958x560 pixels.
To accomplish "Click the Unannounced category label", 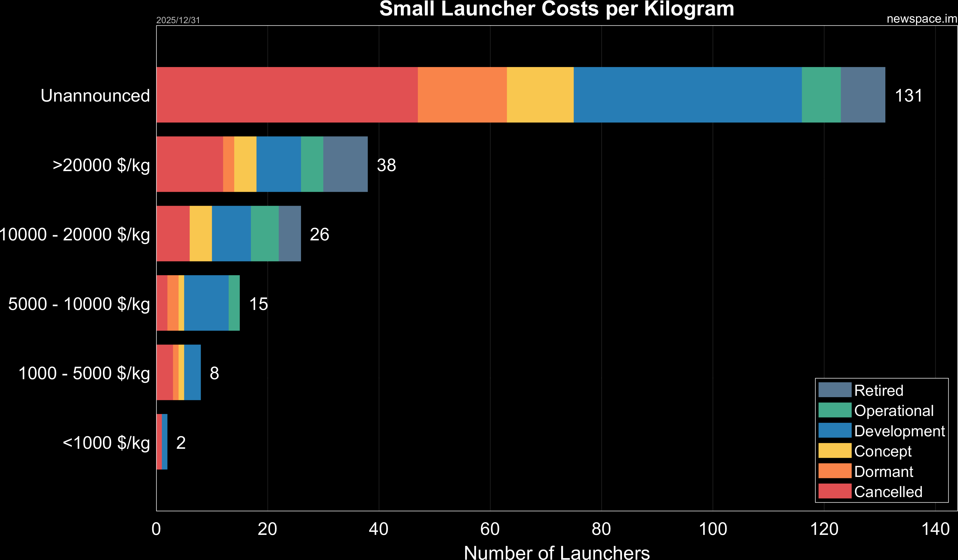I will point(95,95).
